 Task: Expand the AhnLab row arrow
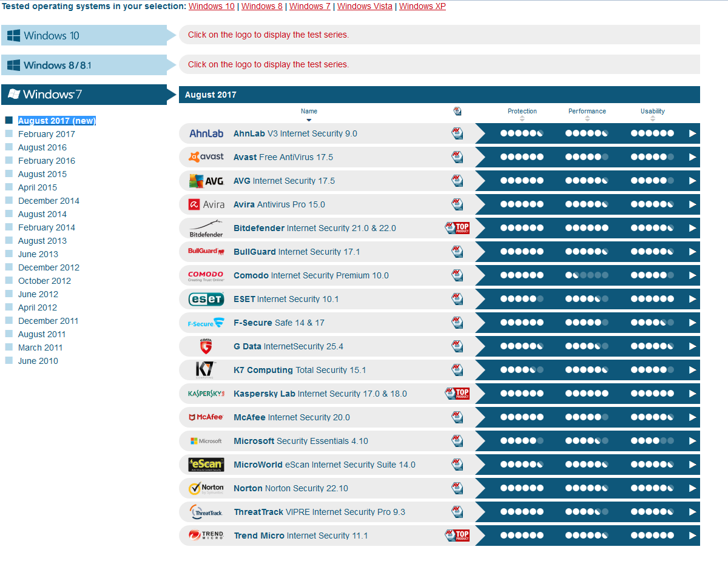pos(693,133)
